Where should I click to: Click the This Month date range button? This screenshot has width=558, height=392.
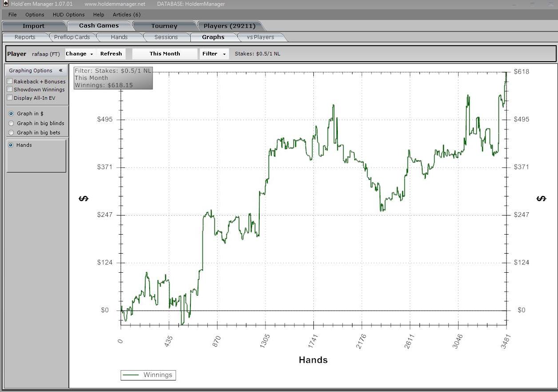tap(165, 54)
